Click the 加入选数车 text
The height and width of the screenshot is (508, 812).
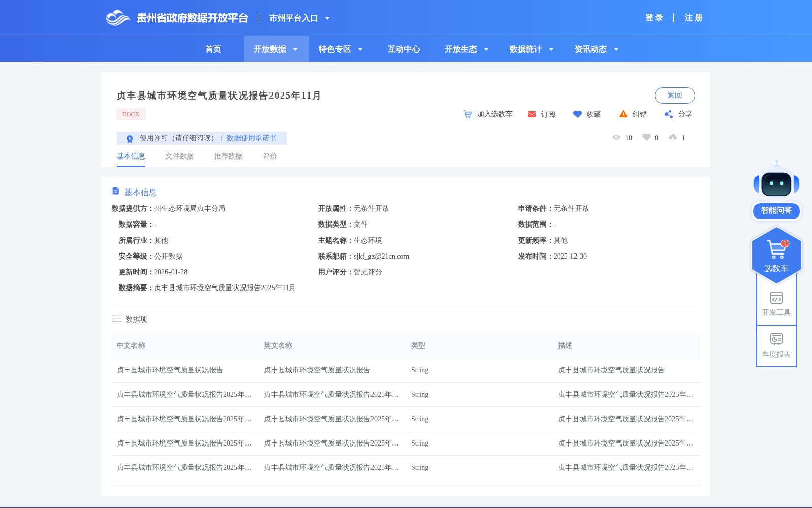pos(495,114)
